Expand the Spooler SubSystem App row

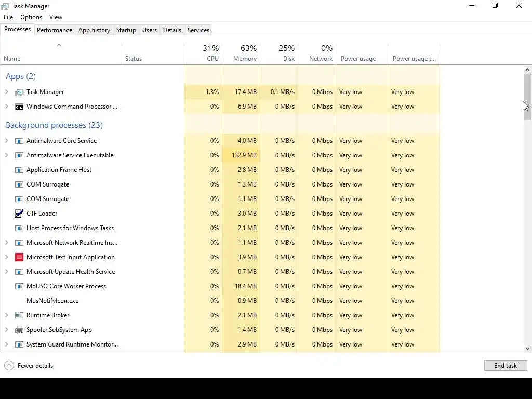(x=6, y=330)
